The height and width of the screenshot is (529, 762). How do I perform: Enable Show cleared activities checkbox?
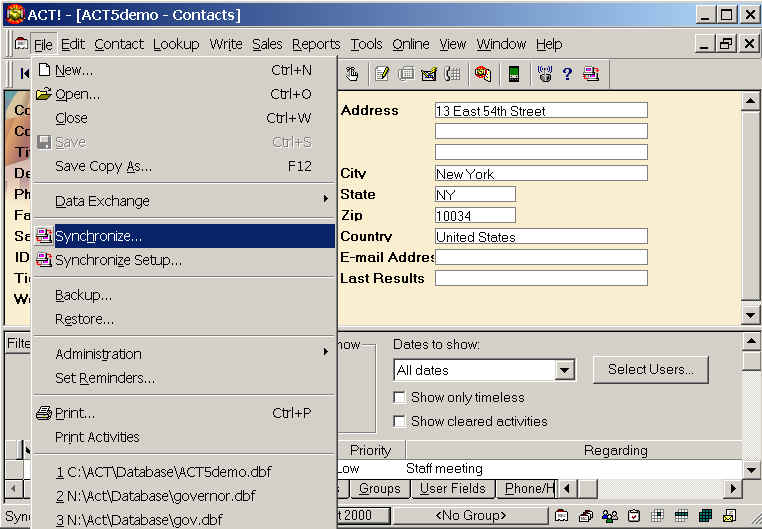click(399, 421)
